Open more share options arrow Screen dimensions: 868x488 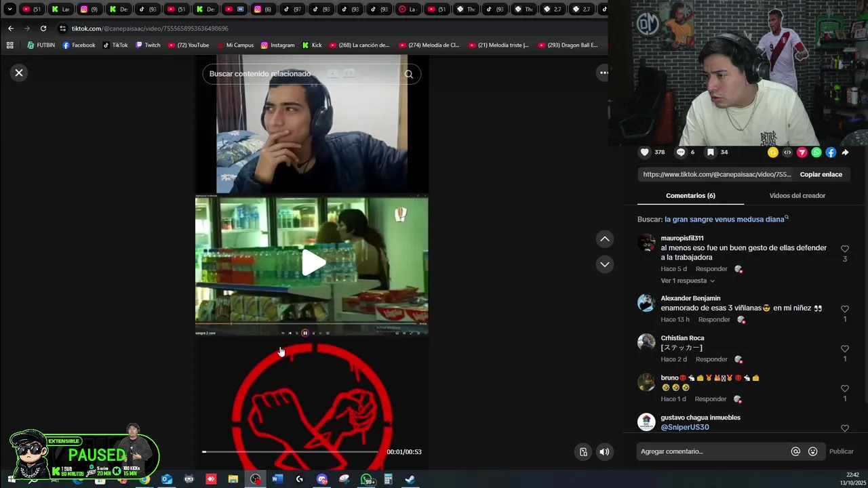point(845,152)
